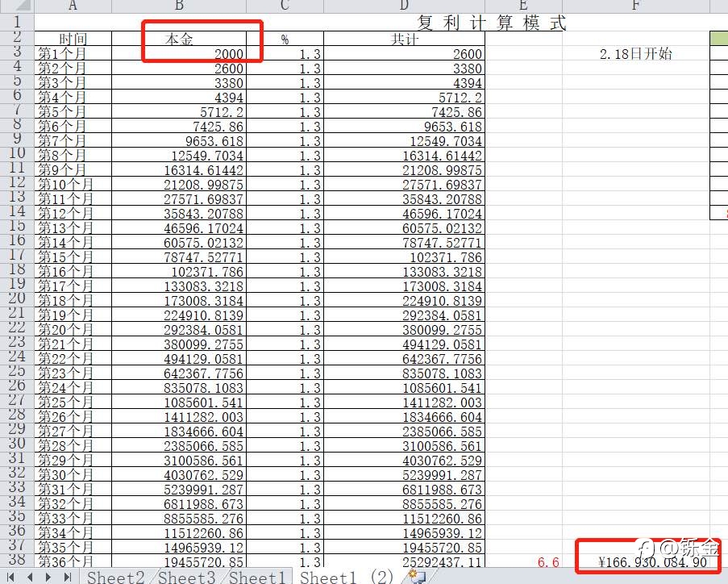Select the 本金 value 102371.786
728x584 pixels.
[x=179, y=271]
